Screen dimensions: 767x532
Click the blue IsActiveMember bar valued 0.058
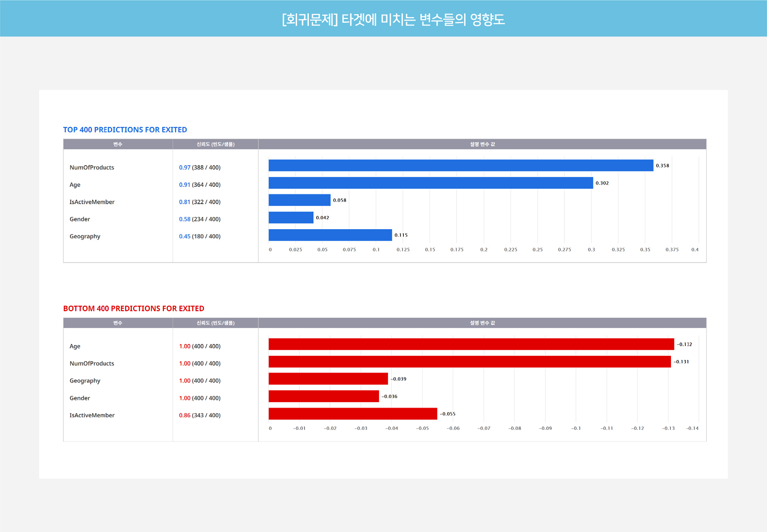(299, 200)
